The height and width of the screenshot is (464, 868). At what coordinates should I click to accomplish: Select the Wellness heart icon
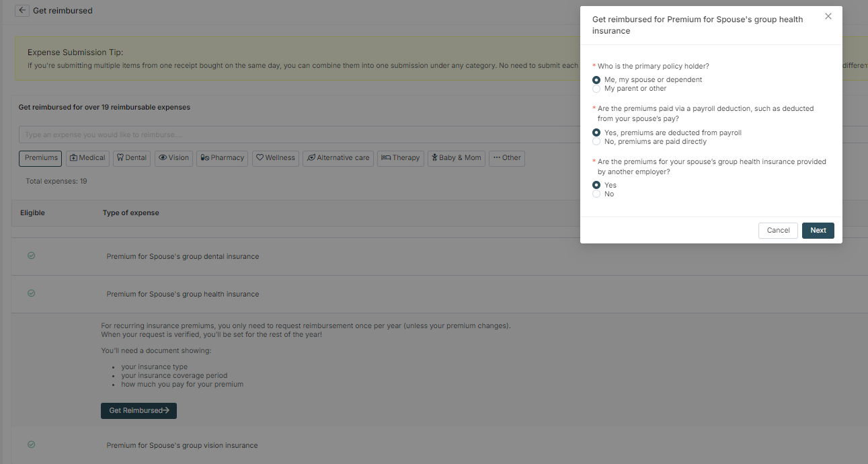(261, 157)
